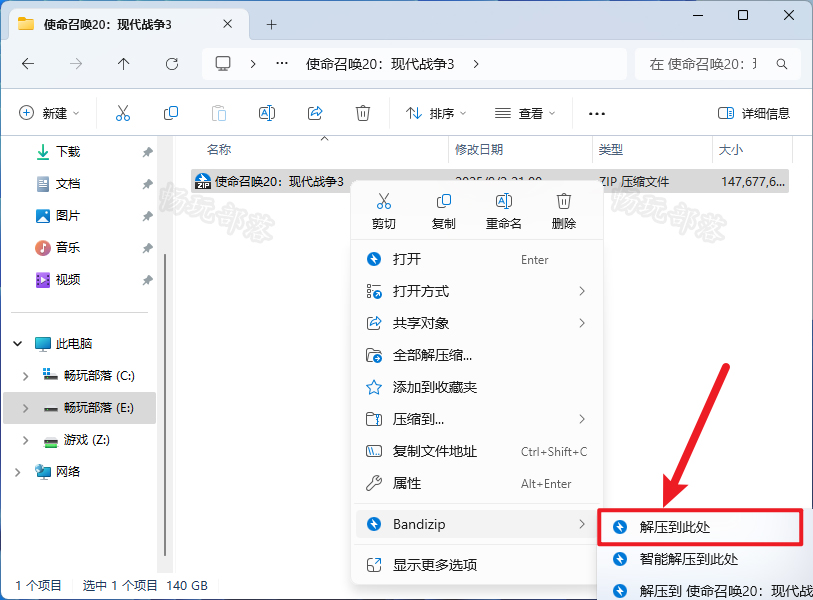Screen dimensions: 813x600
Task: Select 解压到此处 in Bandizip submenu
Action: tap(700, 527)
